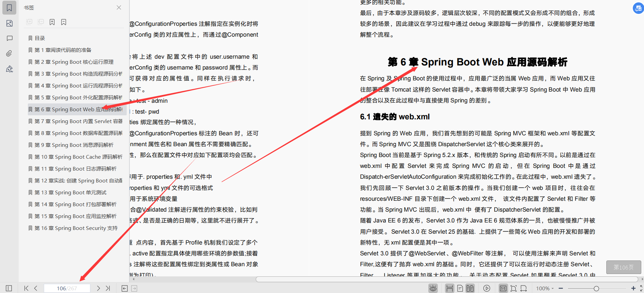This screenshot has height=293, width=644.
Task: Go to the previous page
Action: 36,288
